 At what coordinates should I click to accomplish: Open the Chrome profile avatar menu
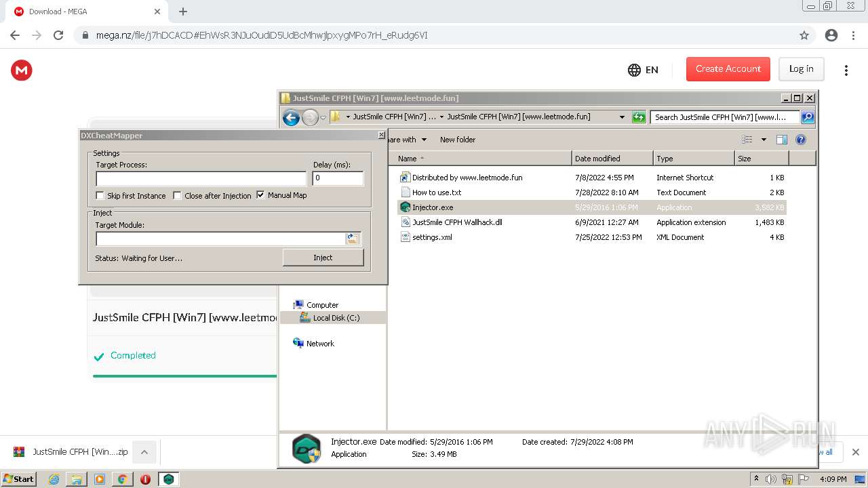coord(831,35)
